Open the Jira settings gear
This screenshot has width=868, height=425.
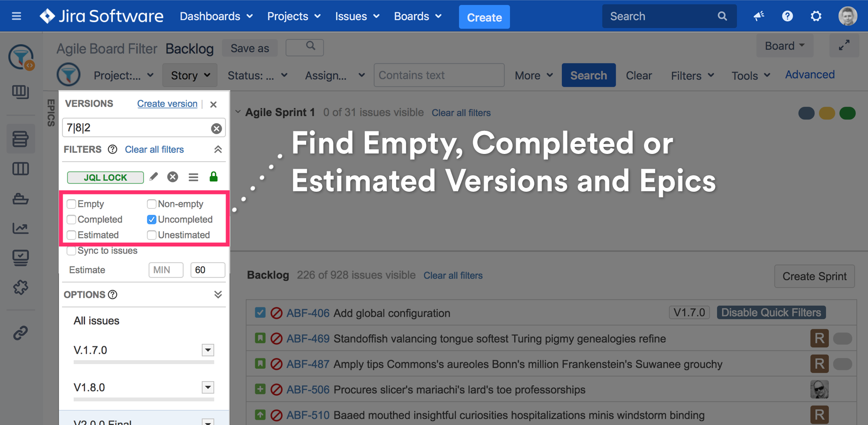click(816, 17)
